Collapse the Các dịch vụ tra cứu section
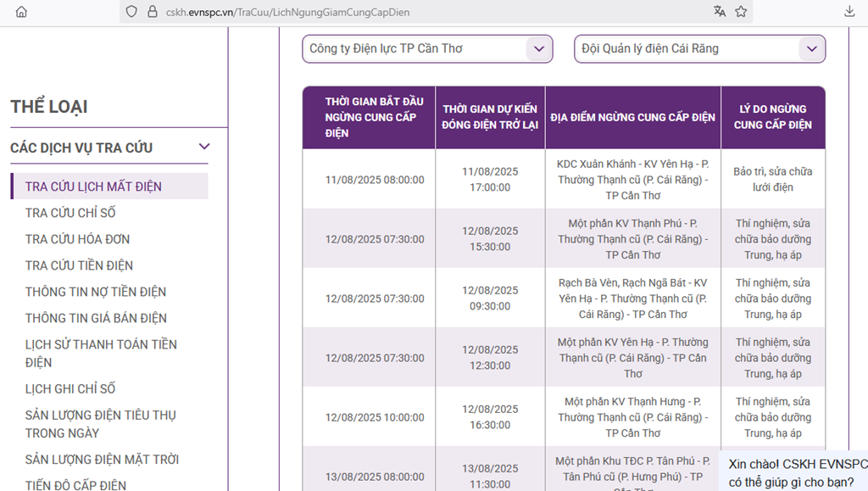This screenshot has height=491, width=868. point(203,147)
